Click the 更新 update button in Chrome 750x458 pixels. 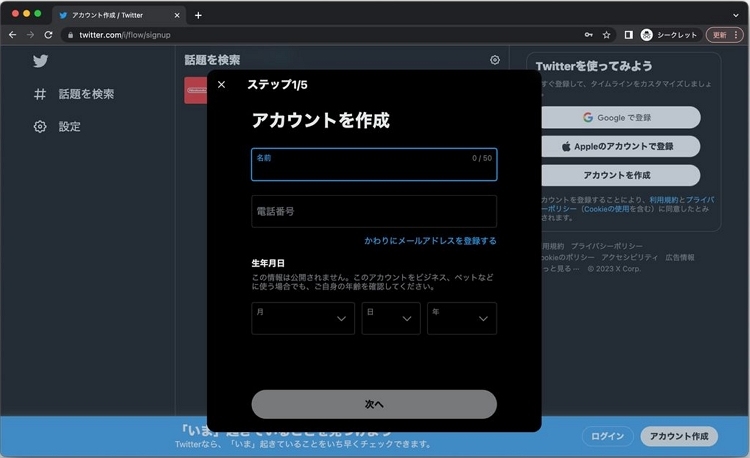[724, 35]
